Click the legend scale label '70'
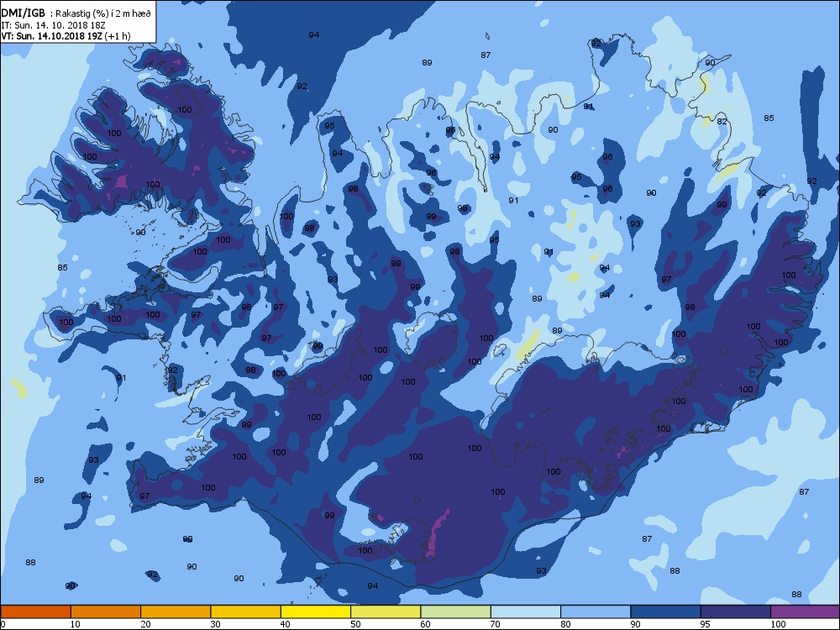Screen dimensions: 840x630 coord(495,624)
